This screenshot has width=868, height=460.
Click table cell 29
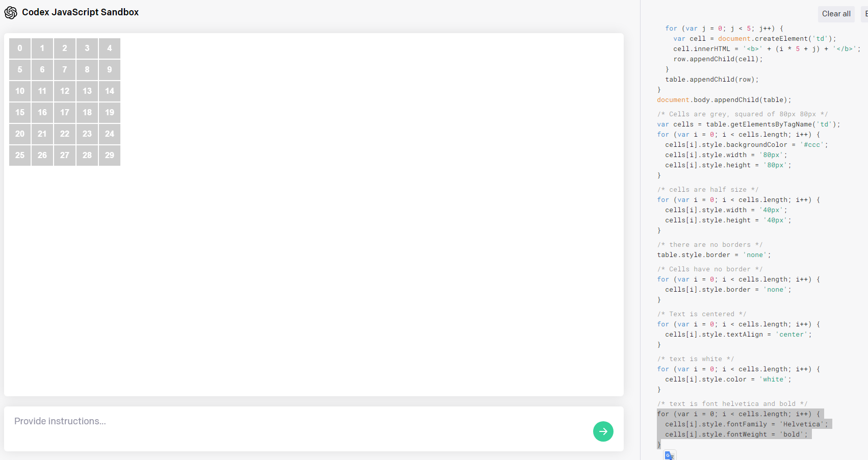pos(110,156)
